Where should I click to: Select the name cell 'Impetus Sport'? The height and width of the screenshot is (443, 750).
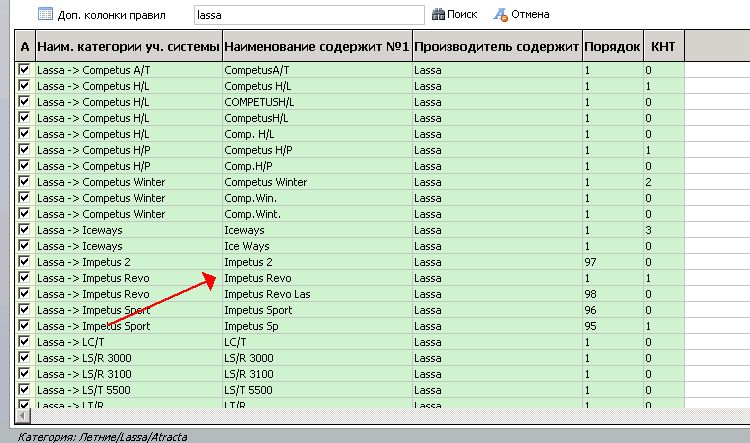coord(317,310)
